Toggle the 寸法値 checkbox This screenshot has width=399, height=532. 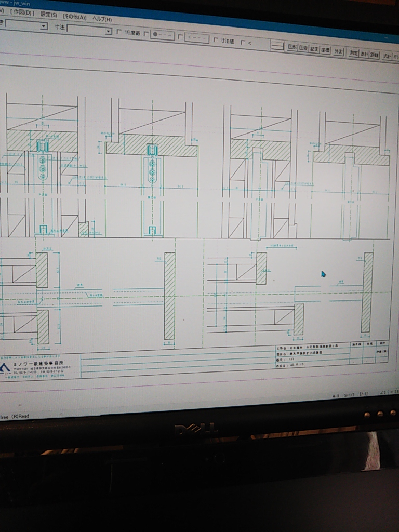coord(216,40)
